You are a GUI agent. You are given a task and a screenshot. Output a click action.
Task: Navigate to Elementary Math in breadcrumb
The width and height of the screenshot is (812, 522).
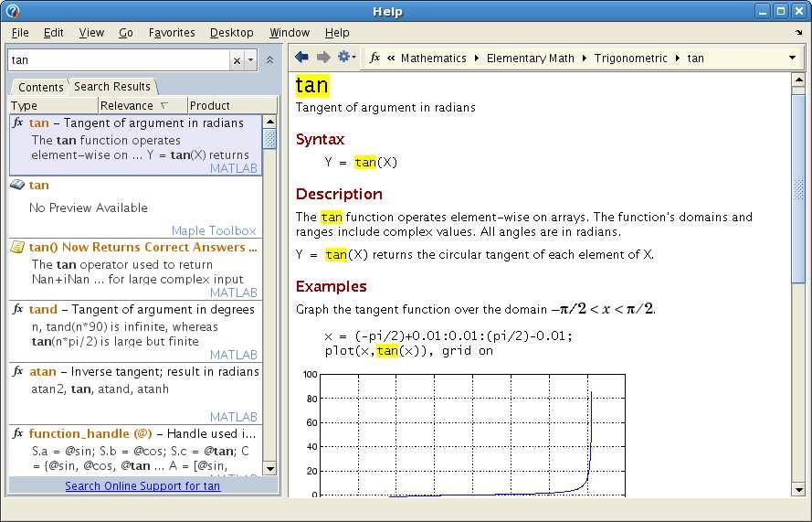click(531, 59)
